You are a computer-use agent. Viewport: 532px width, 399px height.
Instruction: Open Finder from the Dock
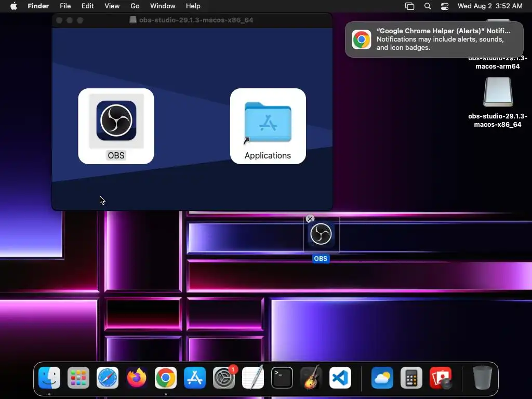49,378
